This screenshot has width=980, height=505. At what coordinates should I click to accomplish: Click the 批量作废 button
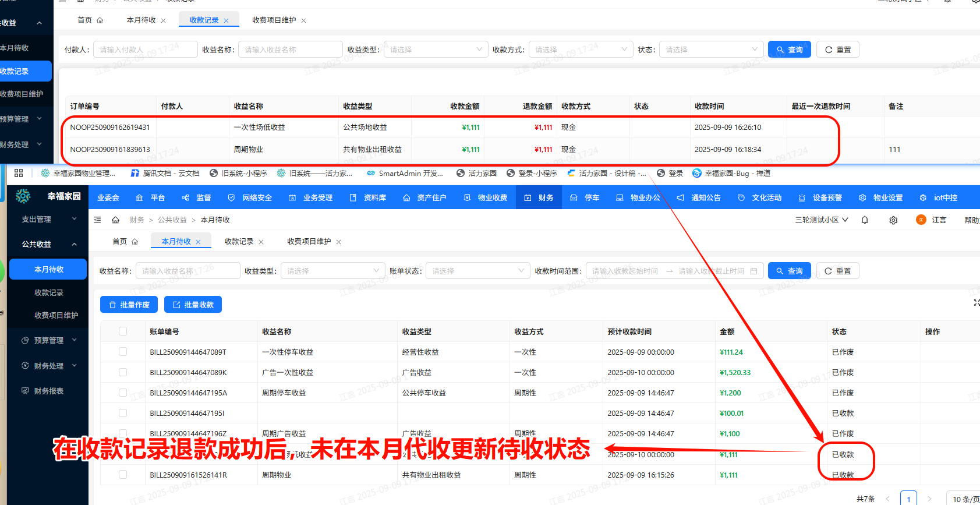[x=129, y=305]
